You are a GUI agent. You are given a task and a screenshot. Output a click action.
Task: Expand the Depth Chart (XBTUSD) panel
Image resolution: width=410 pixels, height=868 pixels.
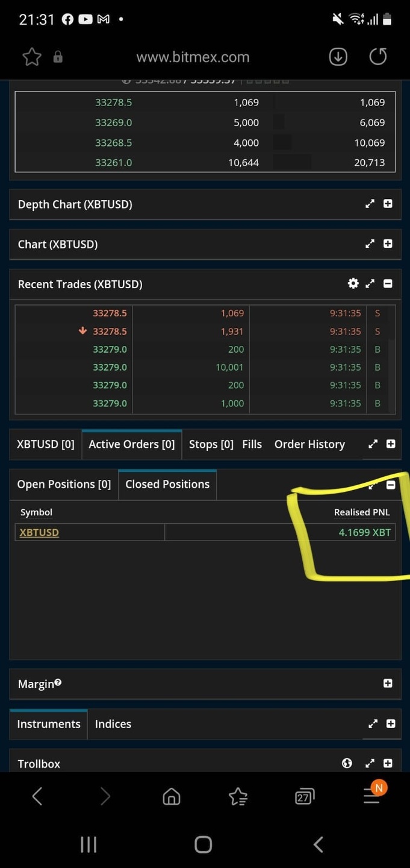click(x=388, y=204)
